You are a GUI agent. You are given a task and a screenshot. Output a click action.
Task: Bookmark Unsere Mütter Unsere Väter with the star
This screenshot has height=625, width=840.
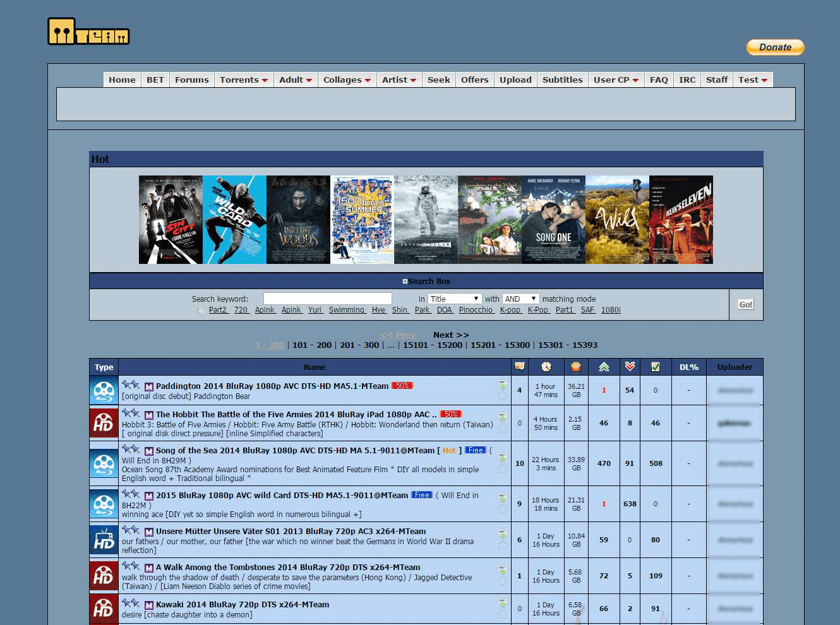pyautogui.click(x=503, y=545)
